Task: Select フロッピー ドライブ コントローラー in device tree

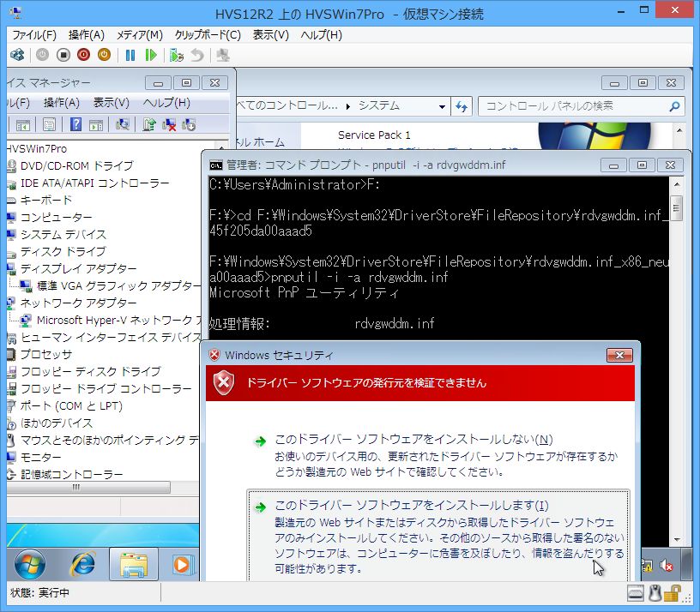Action: (x=106, y=388)
